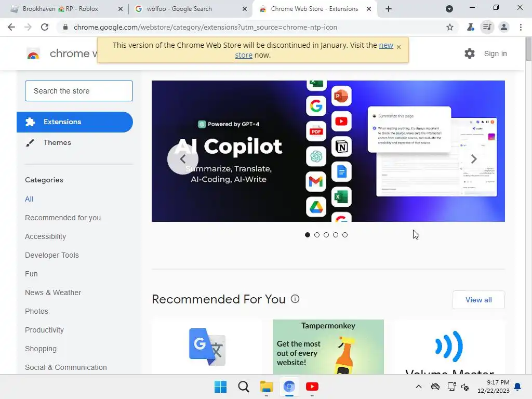The width and height of the screenshot is (532, 399).
Task: Select Extensions in the sidebar
Action: click(x=75, y=122)
